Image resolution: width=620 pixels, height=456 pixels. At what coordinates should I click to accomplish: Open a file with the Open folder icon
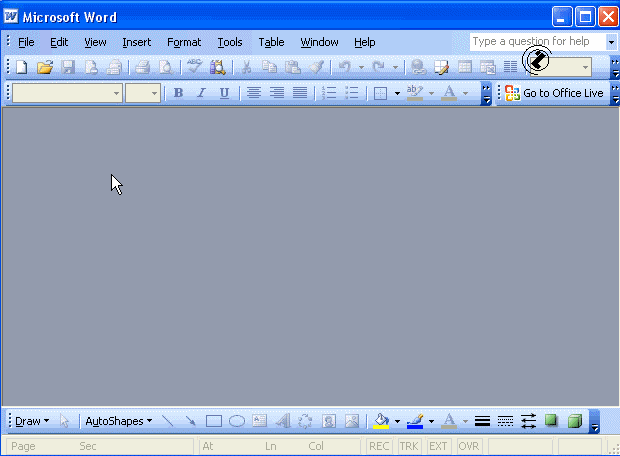point(45,67)
